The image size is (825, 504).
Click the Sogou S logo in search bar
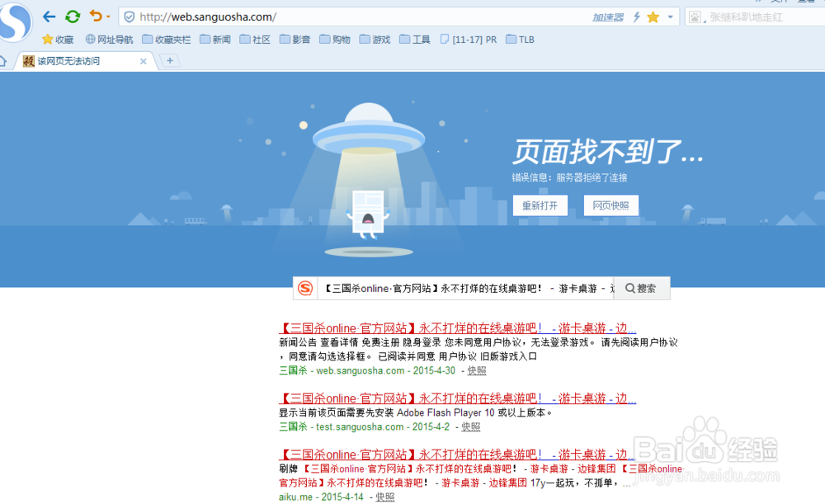click(305, 289)
